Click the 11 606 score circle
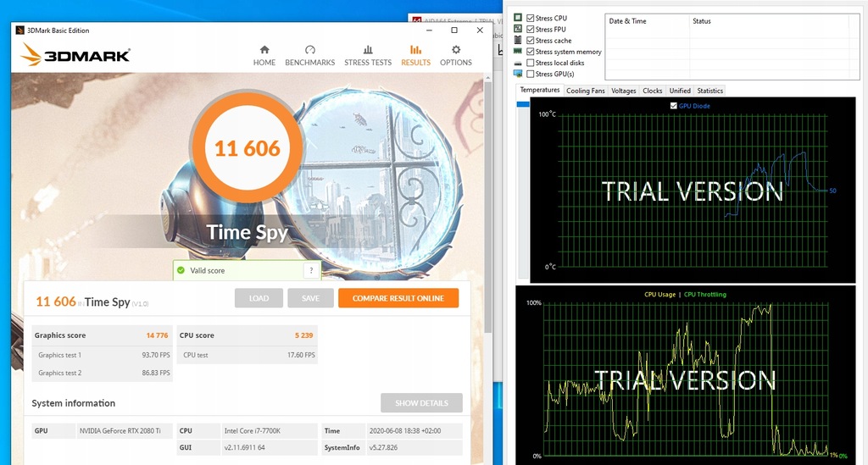This screenshot has width=868, height=465. pyautogui.click(x=248, y=148)
